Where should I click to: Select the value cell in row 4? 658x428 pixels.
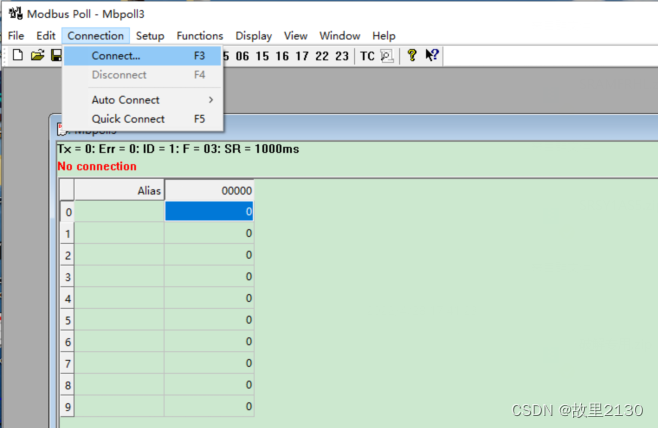tap(209, 298)
